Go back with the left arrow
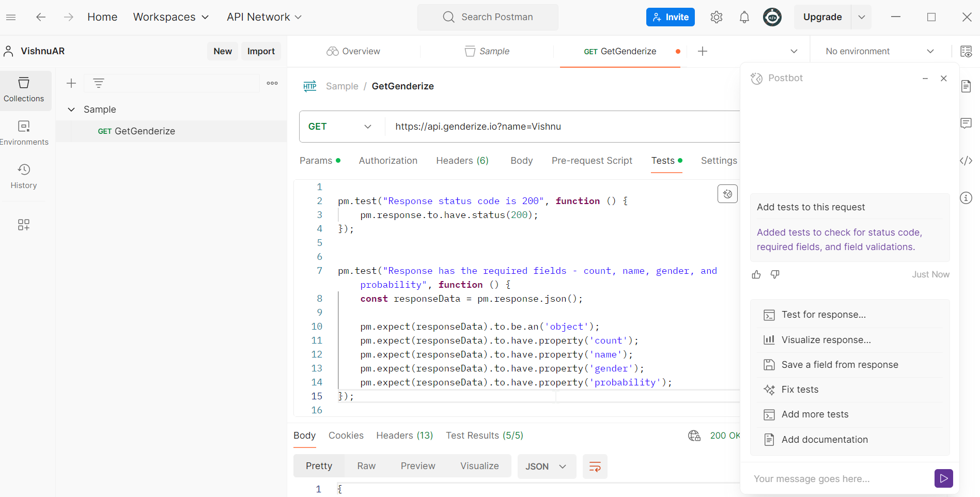Viewport: 980px width, 497px height. [41, 17]
